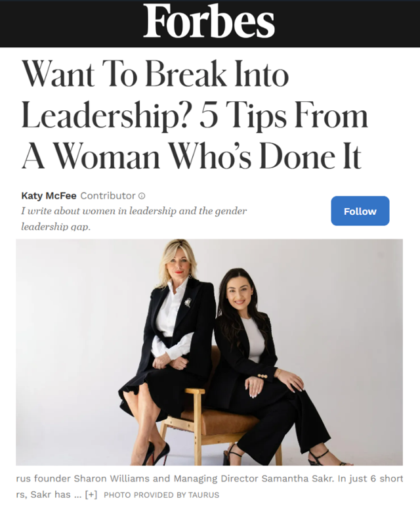
Task: Click the Photo Provided By Taurus credit
Action: pyautogui.click(x=161, y=495)
